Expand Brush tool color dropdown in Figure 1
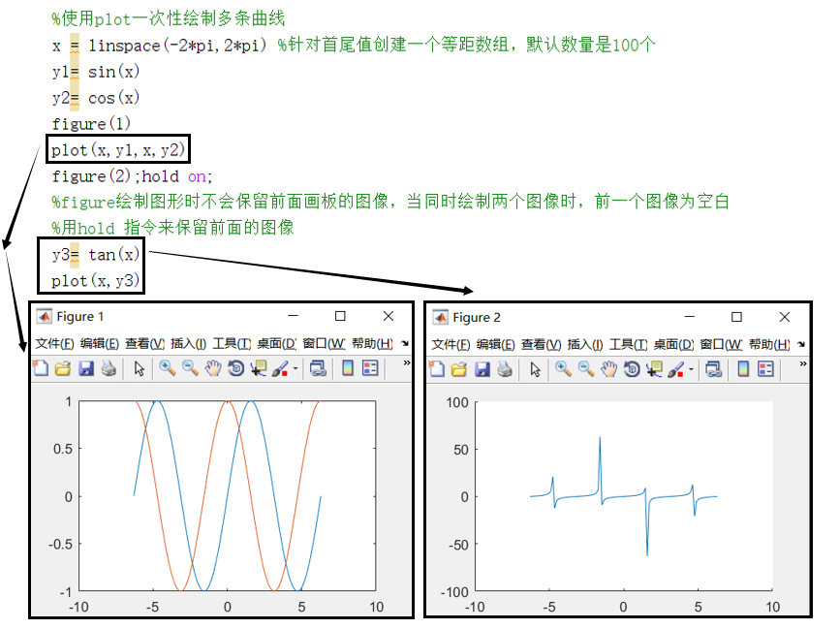Image resolution: width=840 pixels, height=629 pixels. click(296, 369)
